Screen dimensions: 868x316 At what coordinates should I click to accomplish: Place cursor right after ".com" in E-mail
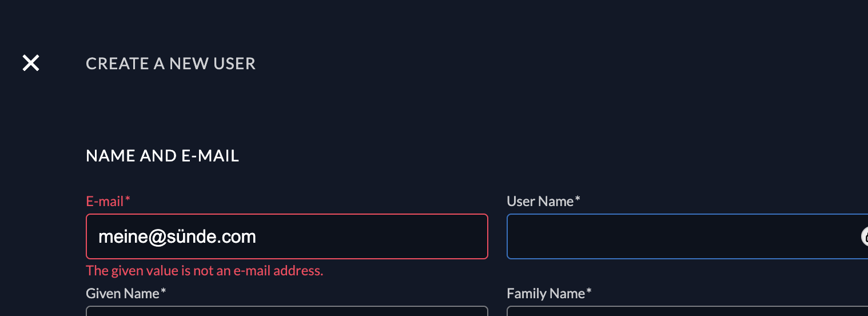[257, 236]
